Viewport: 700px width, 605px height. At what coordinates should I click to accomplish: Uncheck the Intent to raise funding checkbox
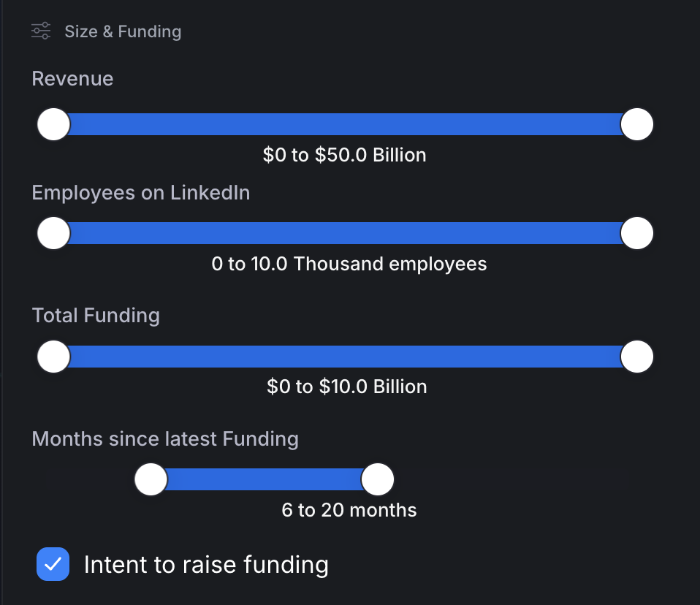(53, 564)
